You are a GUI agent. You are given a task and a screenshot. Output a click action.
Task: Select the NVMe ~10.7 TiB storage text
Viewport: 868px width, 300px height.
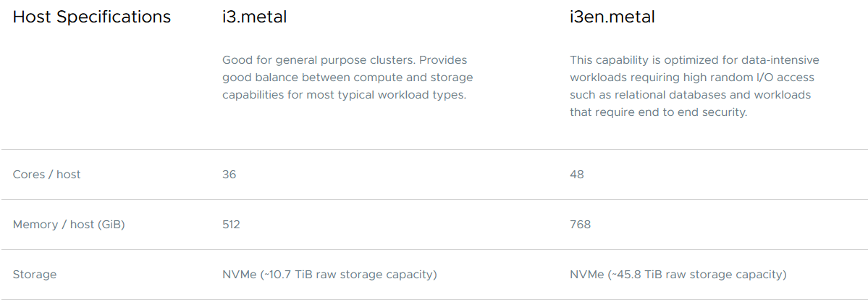click(329, 275)
